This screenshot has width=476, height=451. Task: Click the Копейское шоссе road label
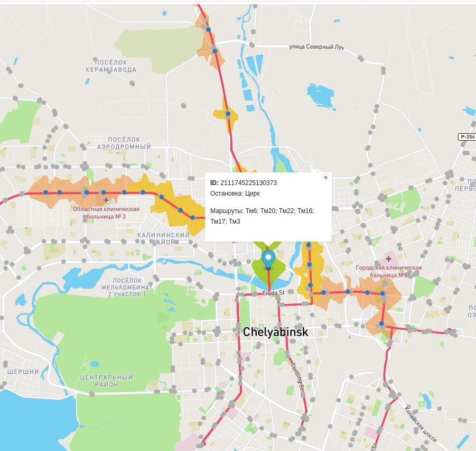(421, 424)
